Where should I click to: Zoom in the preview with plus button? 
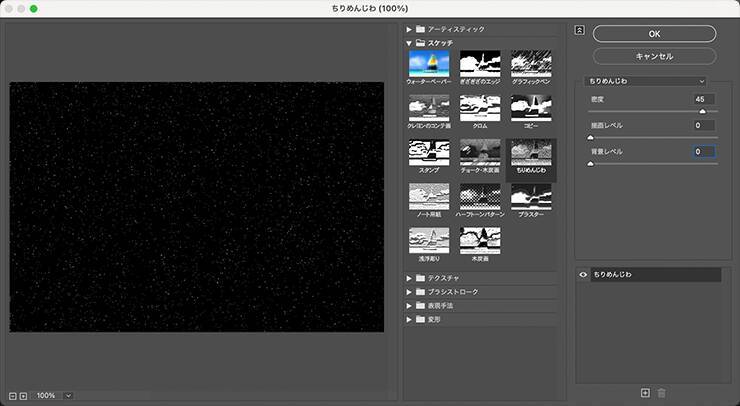click(23, 396)
